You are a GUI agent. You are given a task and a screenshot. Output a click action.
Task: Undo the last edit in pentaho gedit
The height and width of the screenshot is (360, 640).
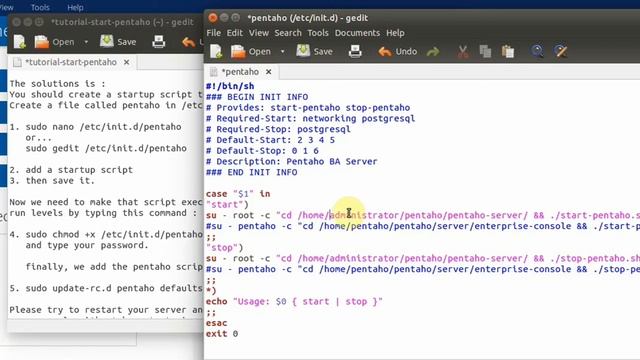(x=397, y=51)
